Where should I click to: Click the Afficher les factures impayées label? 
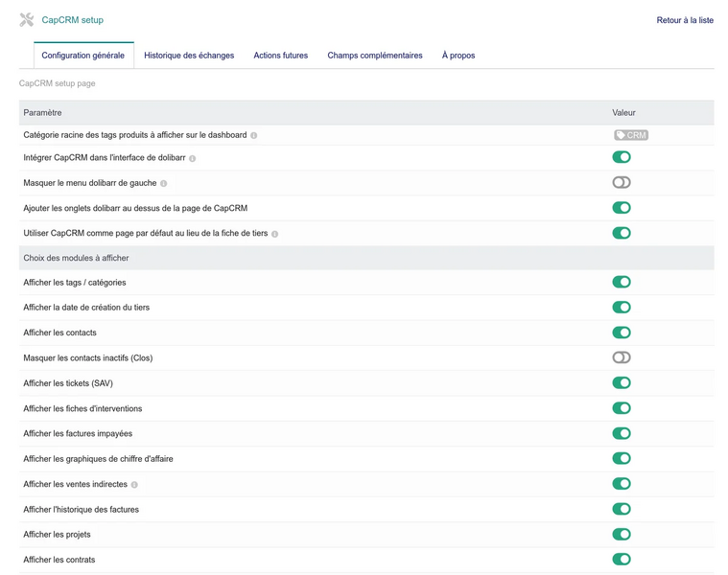pyautogui.click(x=78, y=433)
